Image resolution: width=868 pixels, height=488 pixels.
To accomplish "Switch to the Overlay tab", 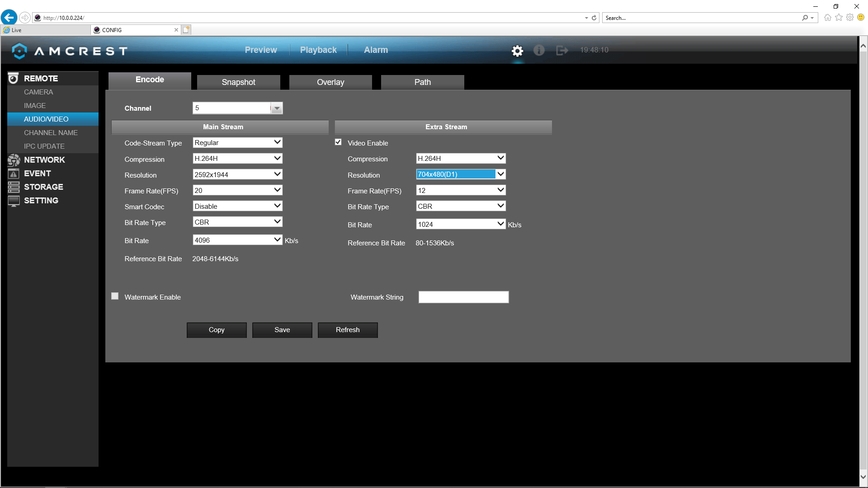I will [x=330, y=82].
